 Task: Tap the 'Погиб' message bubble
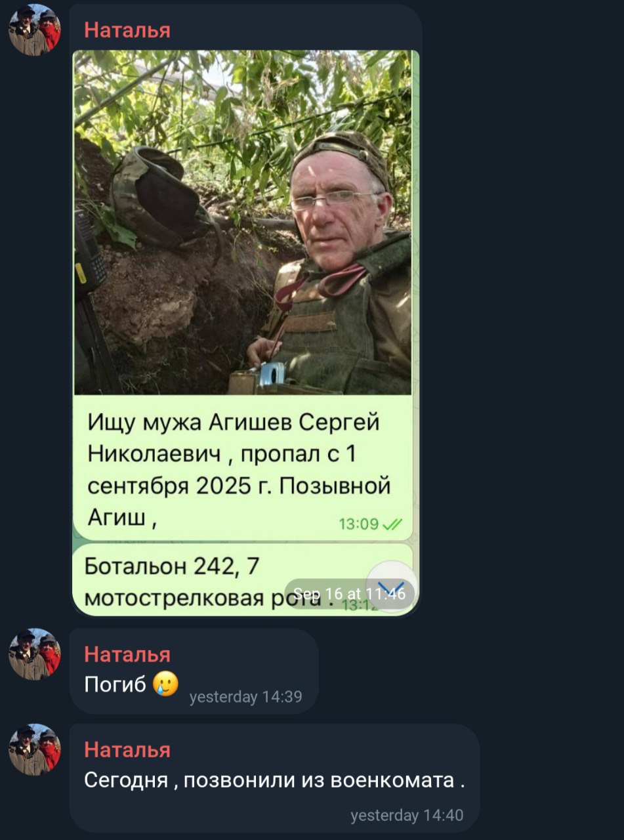pyautogui.click(x=194, y=671)
